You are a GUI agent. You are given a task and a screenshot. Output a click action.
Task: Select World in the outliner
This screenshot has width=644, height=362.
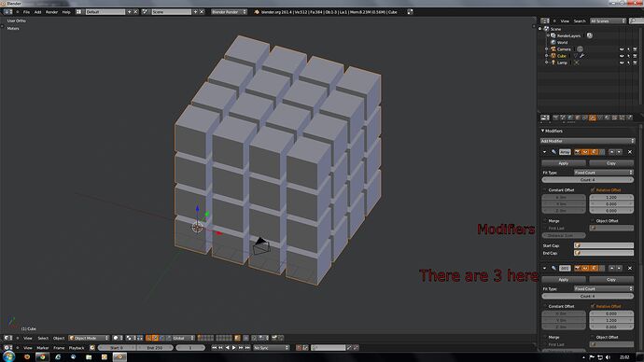pyautogui.click(x=562, y=42)
